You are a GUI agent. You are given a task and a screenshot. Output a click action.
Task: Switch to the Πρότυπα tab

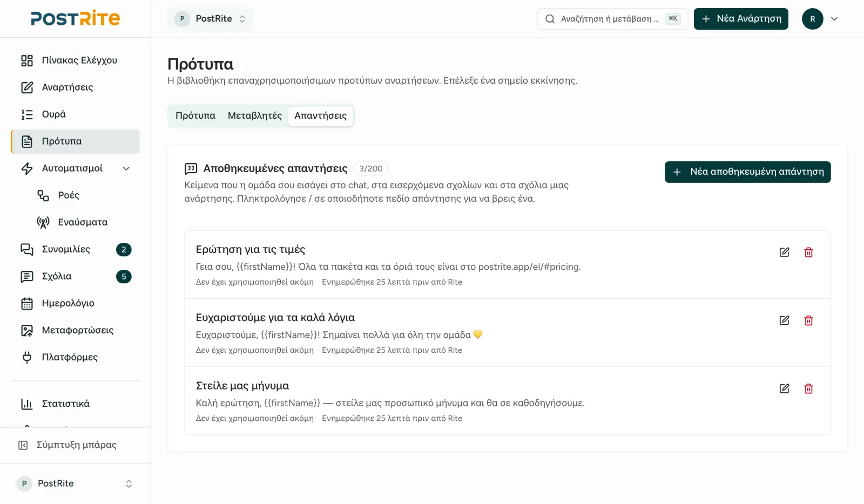[x=195, y=116]
